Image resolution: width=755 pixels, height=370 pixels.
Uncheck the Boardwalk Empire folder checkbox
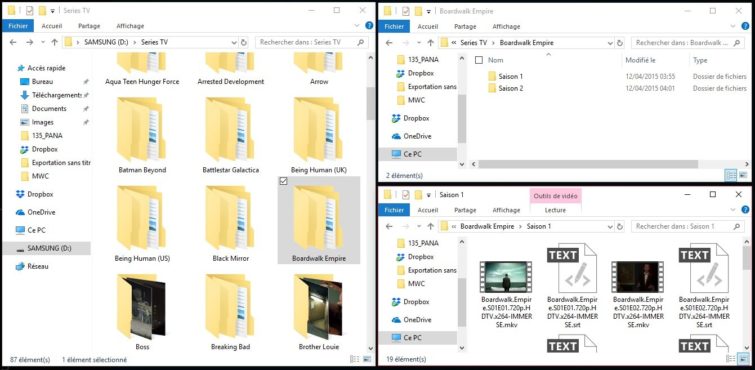click(x=283, y=181)
